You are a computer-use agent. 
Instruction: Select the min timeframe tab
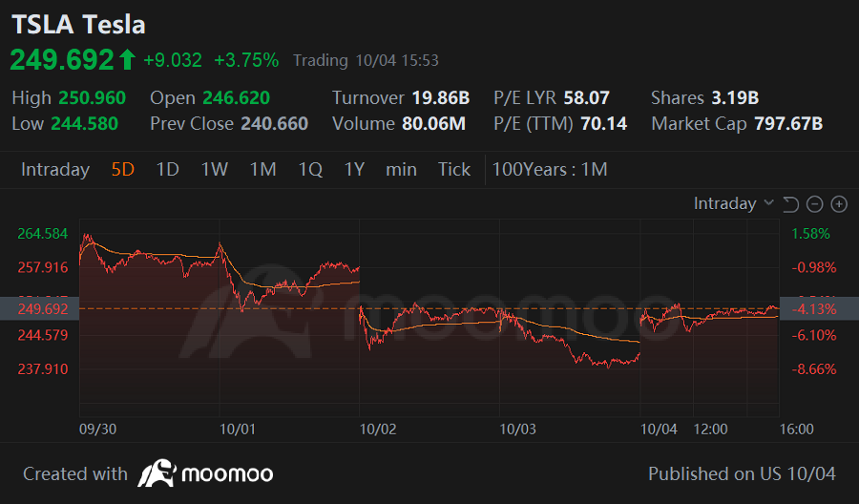(x=401, y=169)
